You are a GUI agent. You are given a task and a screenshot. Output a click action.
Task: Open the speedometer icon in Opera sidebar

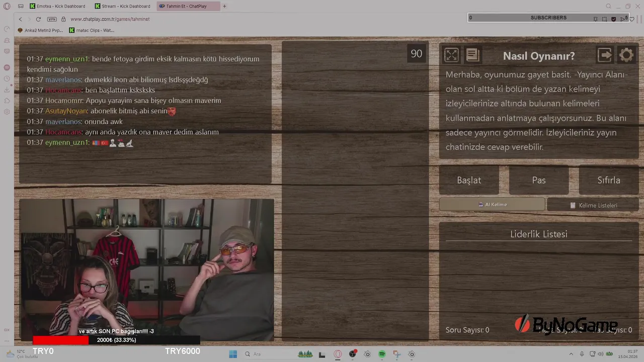point(7,29)
